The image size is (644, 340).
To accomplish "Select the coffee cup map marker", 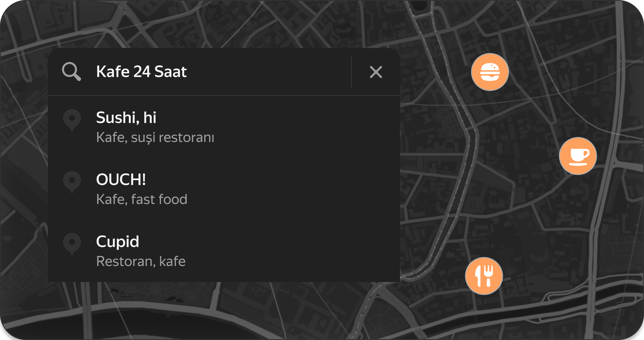I will click(x=578, y=156).
